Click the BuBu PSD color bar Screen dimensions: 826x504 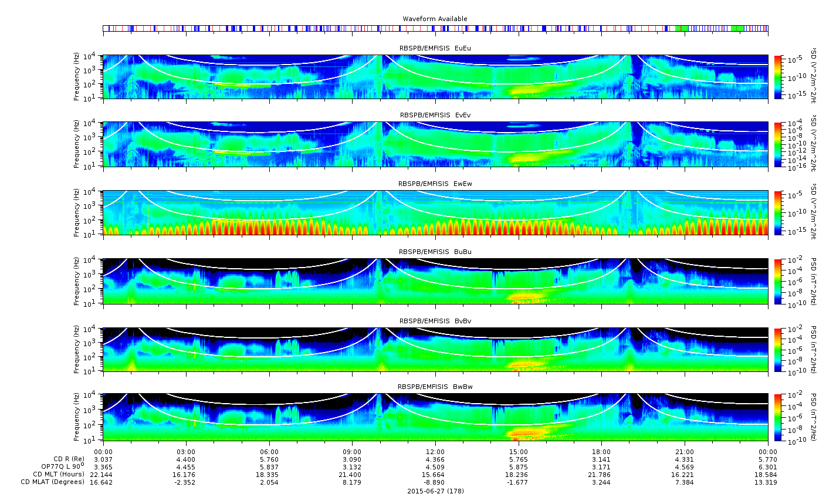click(x=778, y=281)
